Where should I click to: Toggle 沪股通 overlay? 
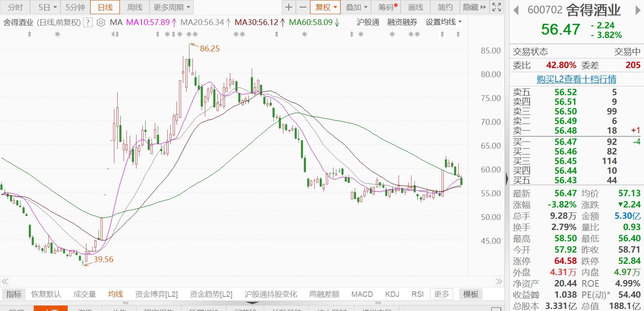coord(368,22)
